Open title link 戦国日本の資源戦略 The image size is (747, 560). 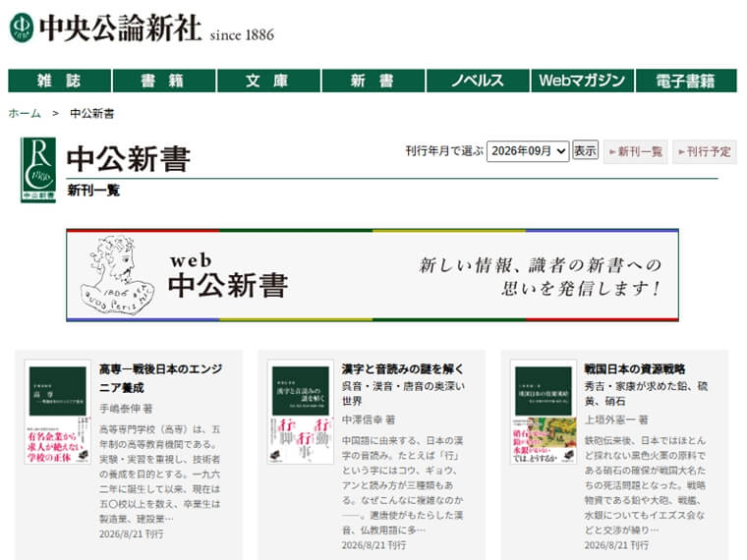635,368
